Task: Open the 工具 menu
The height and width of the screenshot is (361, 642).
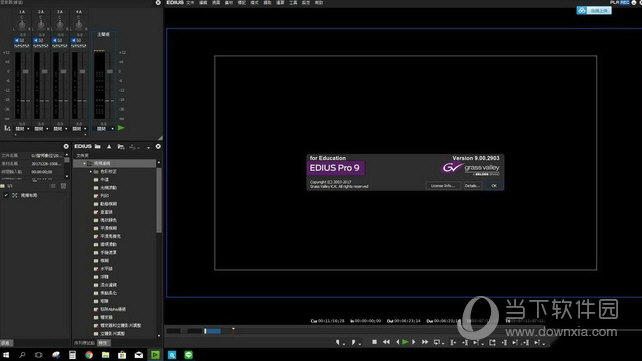Action: (x=293, y=3)
